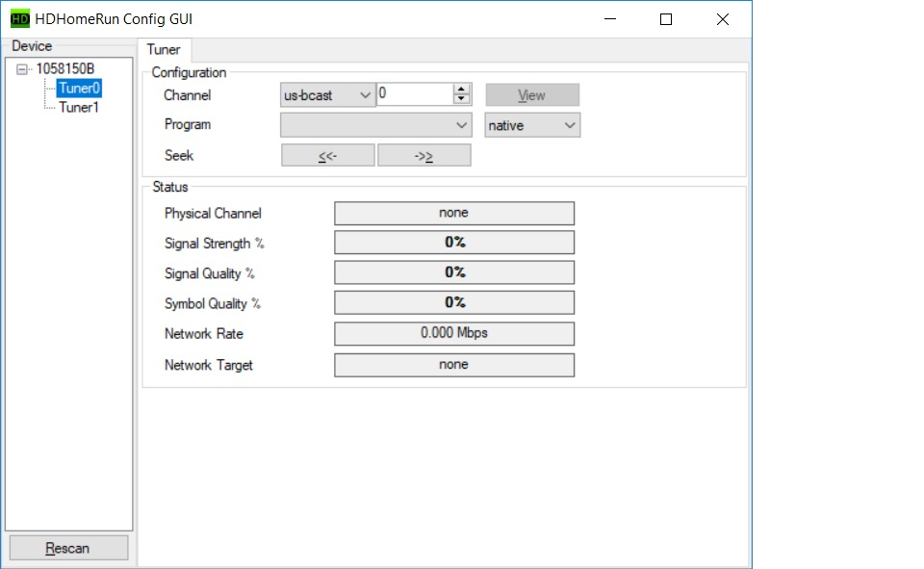Click the Signal Strength % label

click(215, 244)
